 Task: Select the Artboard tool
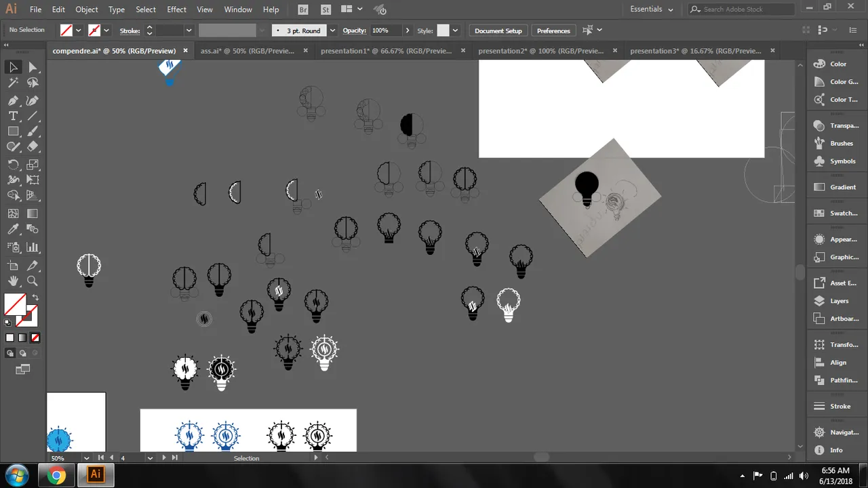[13, 266]
